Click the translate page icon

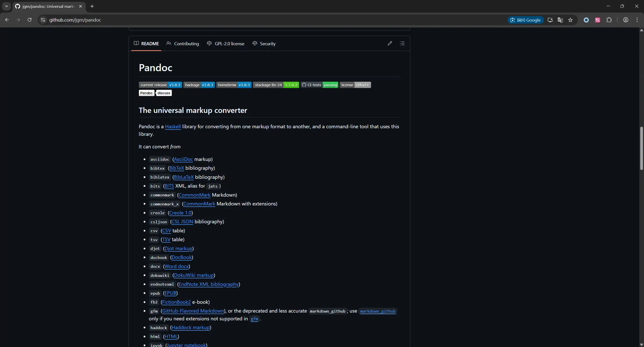point(560,20)
